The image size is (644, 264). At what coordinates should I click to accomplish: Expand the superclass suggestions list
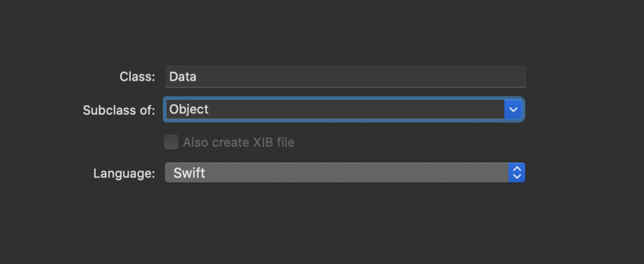[x=514, y=110]
